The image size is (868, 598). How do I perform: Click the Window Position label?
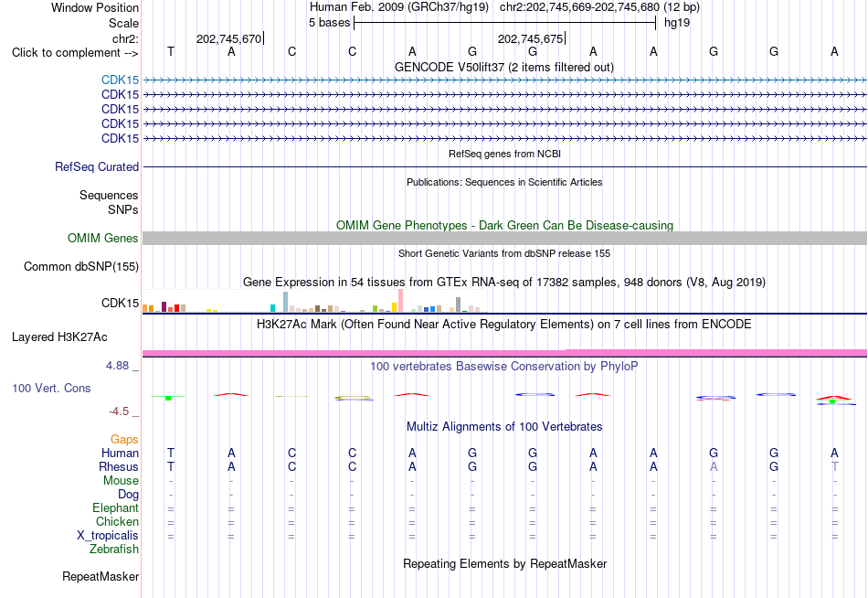[x=95, y=7]
